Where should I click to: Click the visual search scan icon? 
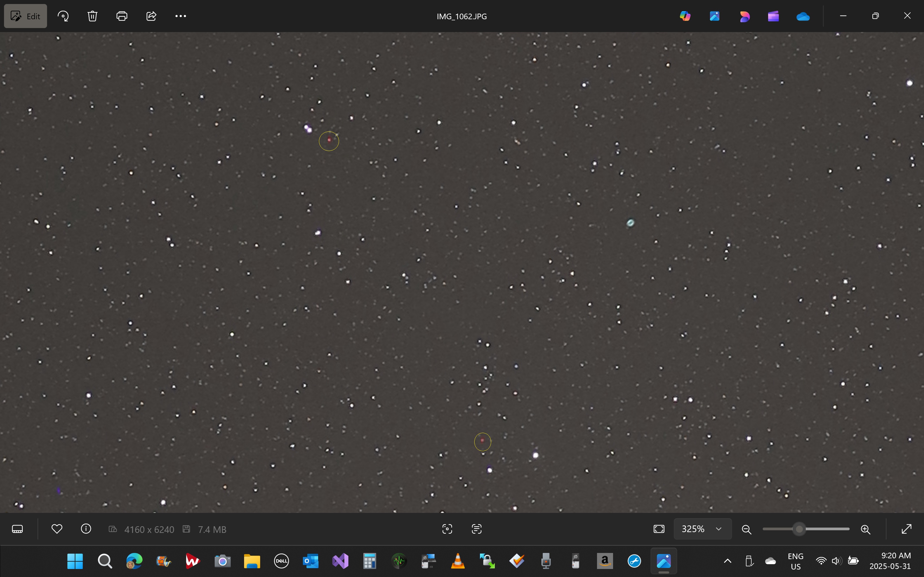point(447,529)
